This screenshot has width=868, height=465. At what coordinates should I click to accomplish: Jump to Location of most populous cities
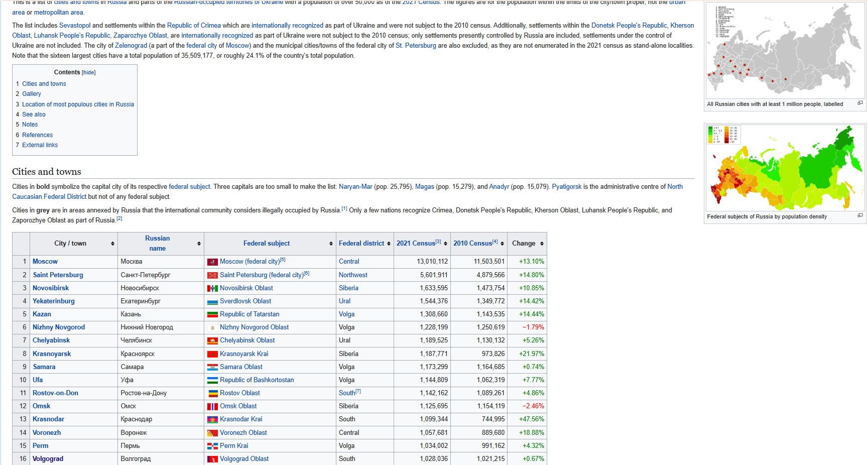tap(78, 104)
